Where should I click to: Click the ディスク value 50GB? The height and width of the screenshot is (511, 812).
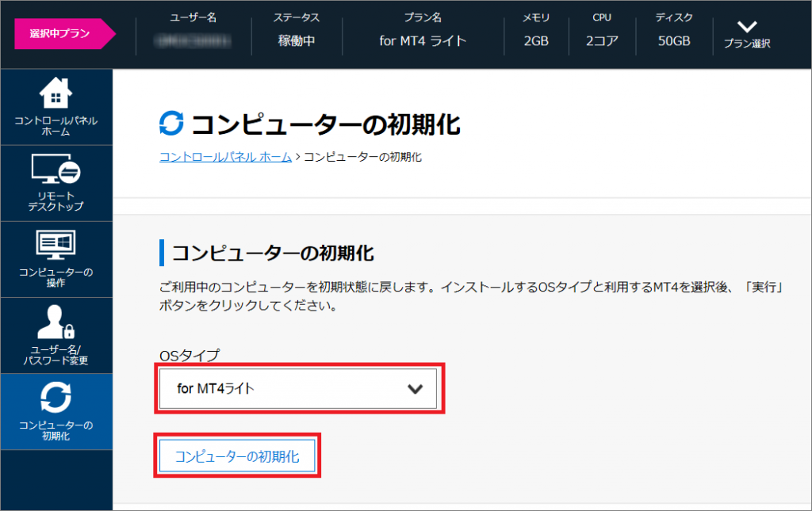point(674,41)
